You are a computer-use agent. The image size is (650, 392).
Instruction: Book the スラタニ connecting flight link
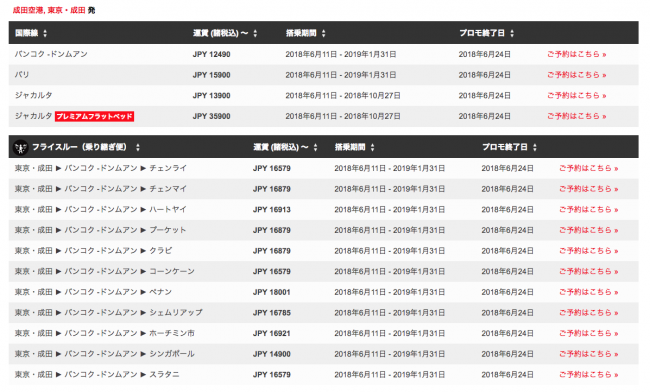pos(589,375)
